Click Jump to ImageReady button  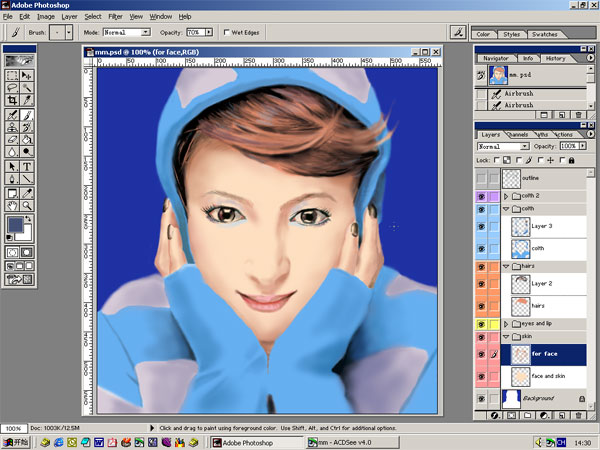tap(20, 279)
